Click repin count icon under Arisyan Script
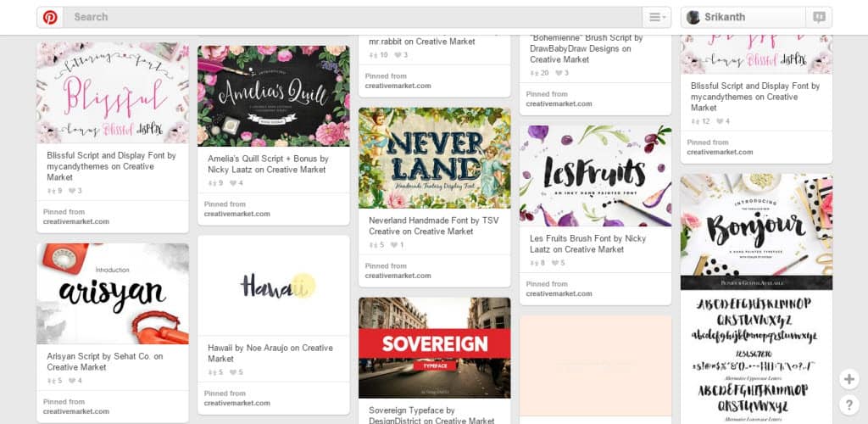Viewport: 868px width, 424px height. 51,381
